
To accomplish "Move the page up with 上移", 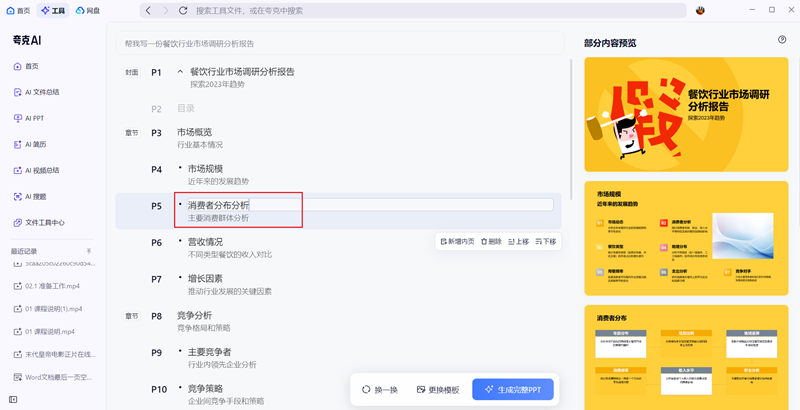I will tap(518, 241).
